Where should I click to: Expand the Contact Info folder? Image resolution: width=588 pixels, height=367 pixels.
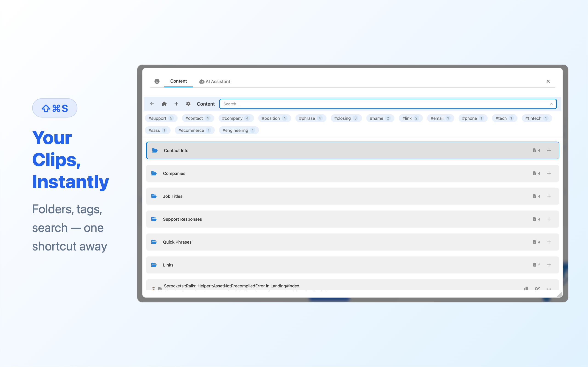(176, 150)
